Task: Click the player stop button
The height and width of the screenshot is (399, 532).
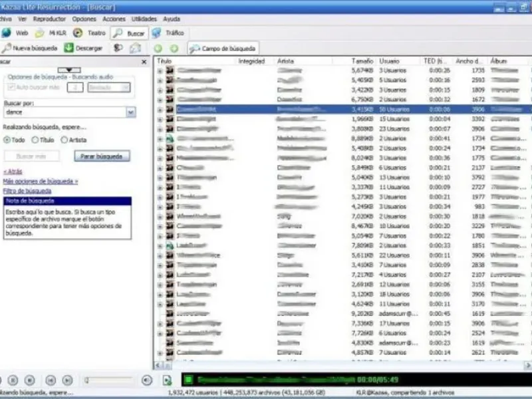Action: coord(29,380)
